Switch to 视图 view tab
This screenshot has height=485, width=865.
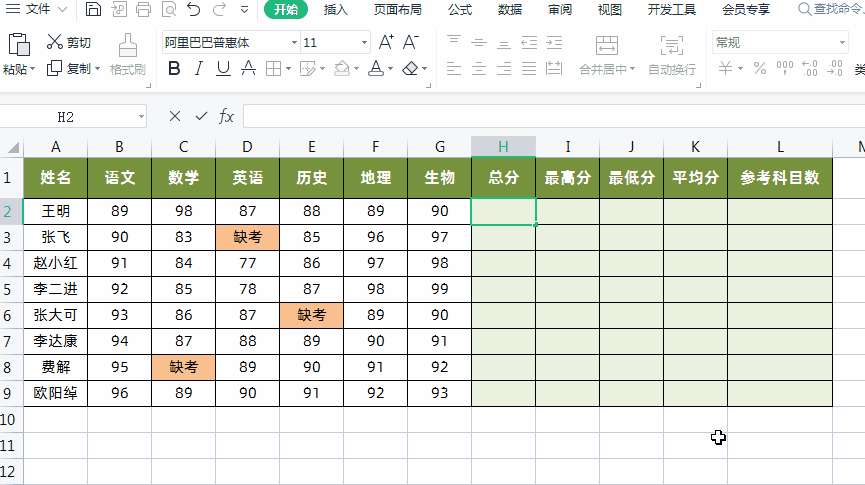point(610,10)
